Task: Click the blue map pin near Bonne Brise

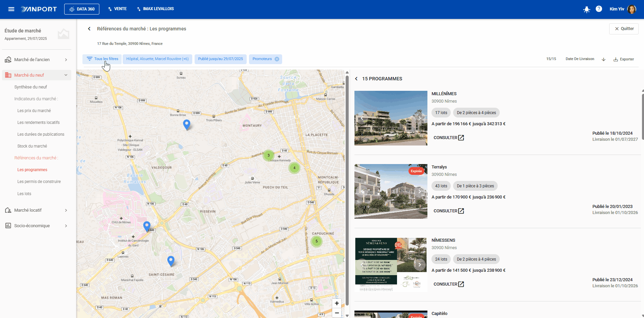Action: click(187, 125)
